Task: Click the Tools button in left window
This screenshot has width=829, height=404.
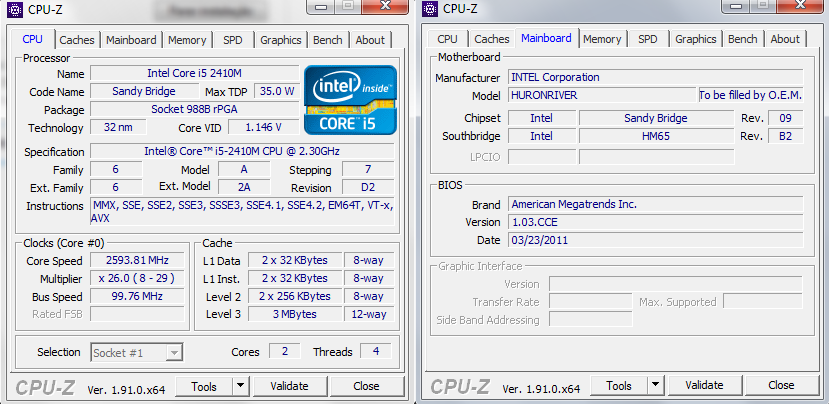Action: (204, 387)
